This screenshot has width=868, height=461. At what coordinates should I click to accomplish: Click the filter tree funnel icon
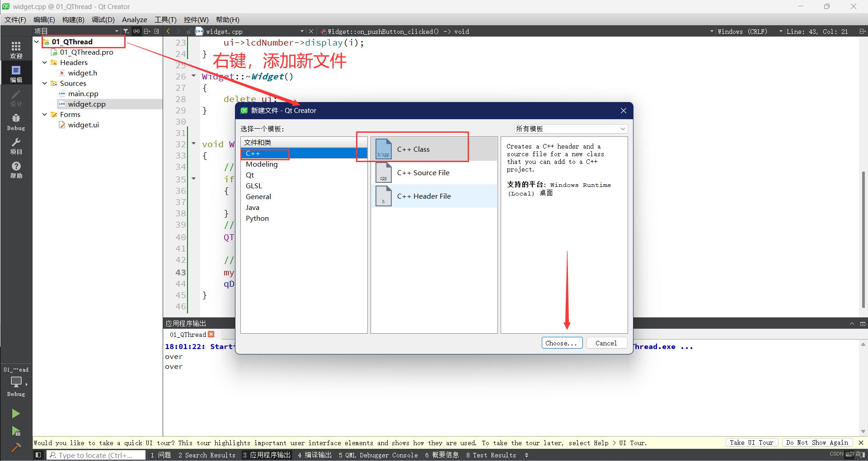tap(126, 31)
